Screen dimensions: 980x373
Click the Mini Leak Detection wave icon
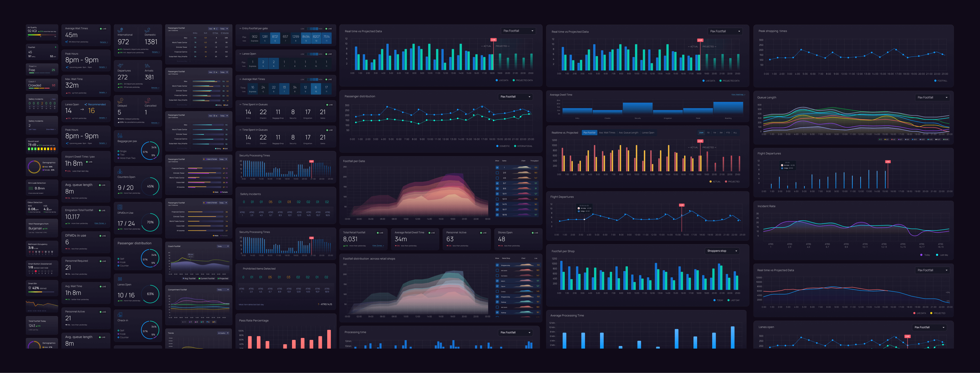[30, 188]
